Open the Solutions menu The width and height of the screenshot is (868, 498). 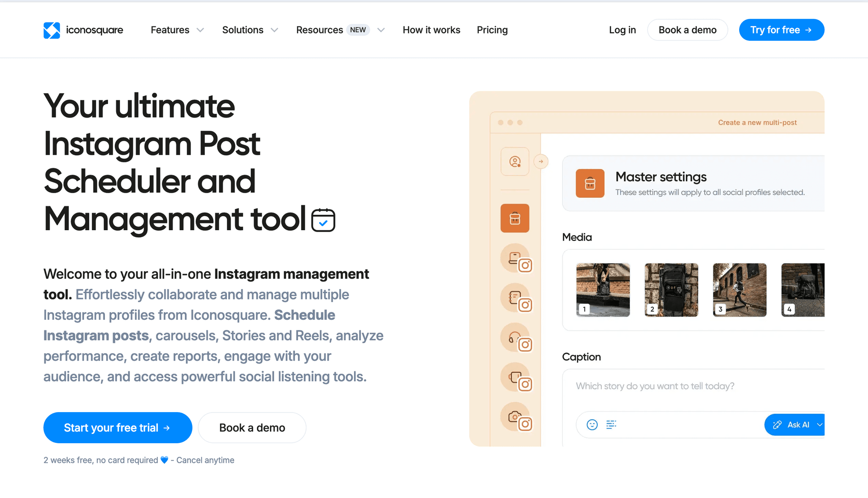pyautogui.click(x=243, y=30)
